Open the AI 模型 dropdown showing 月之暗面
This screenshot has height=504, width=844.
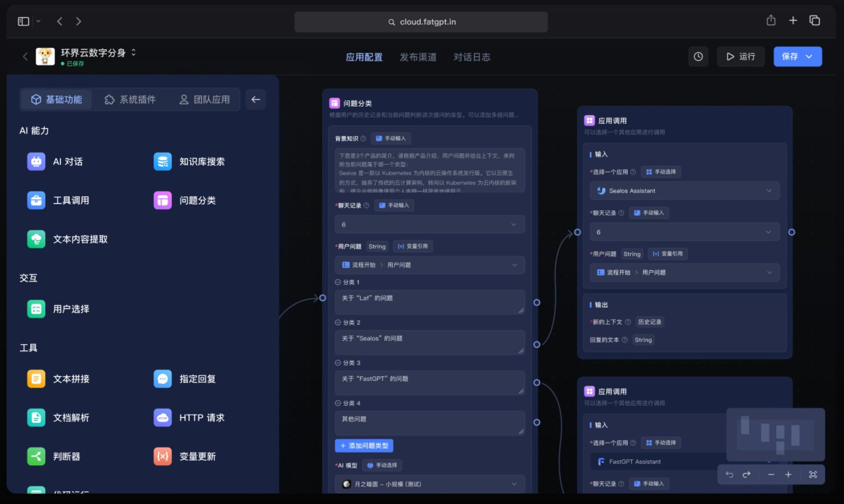(x=429, y=484)
